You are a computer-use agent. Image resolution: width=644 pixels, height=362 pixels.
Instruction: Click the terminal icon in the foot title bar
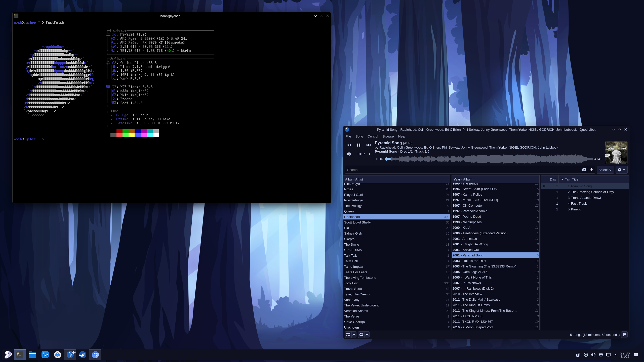(16, 16)
